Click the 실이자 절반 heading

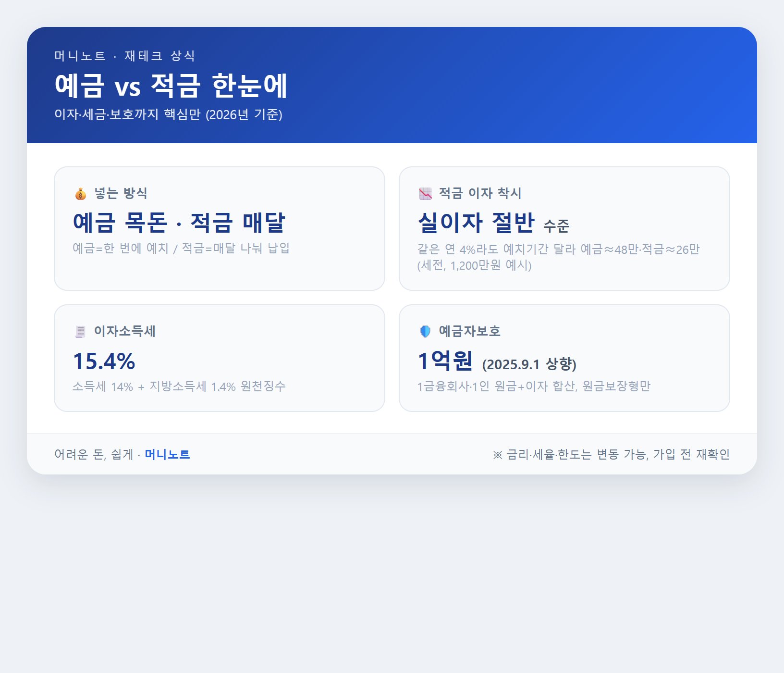click(476, 222)
